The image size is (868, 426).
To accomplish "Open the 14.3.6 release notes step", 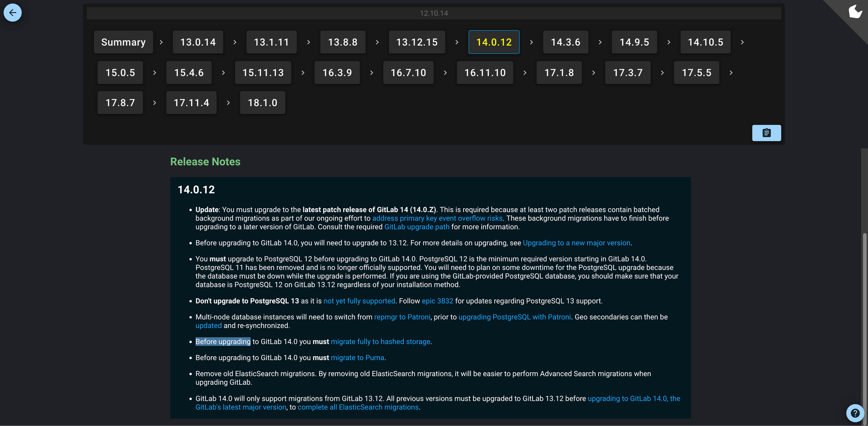I will (x=566, y=42).
